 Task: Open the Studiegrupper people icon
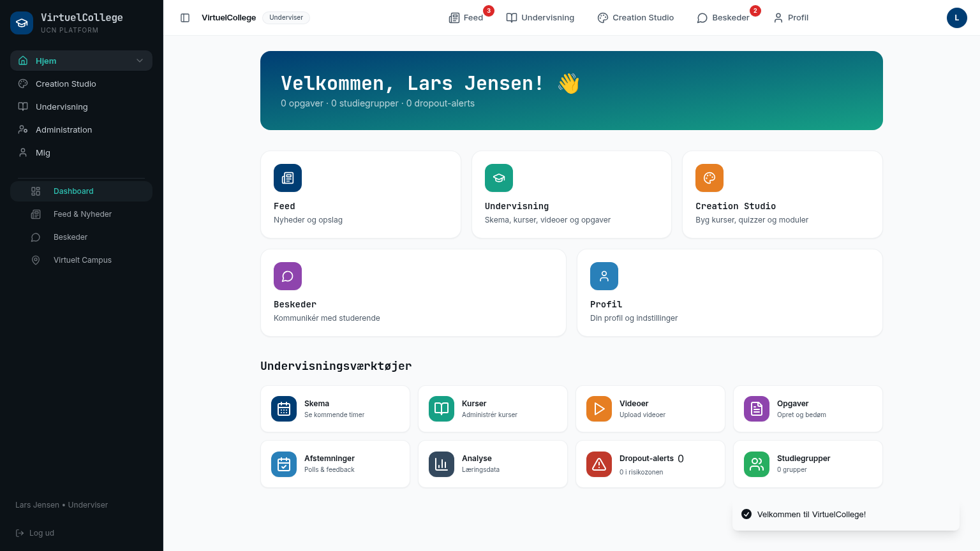pyautogui.click(x=757, y=464)
